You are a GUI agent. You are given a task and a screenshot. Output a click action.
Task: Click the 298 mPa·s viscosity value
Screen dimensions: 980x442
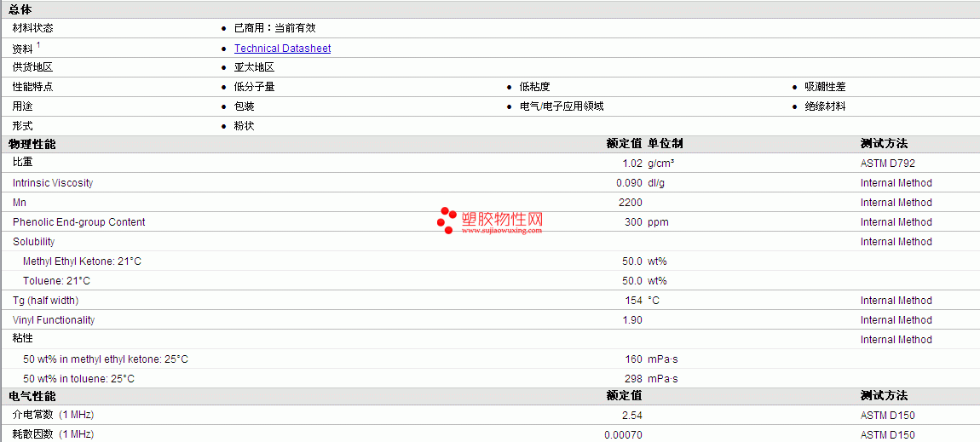point(650,378)
